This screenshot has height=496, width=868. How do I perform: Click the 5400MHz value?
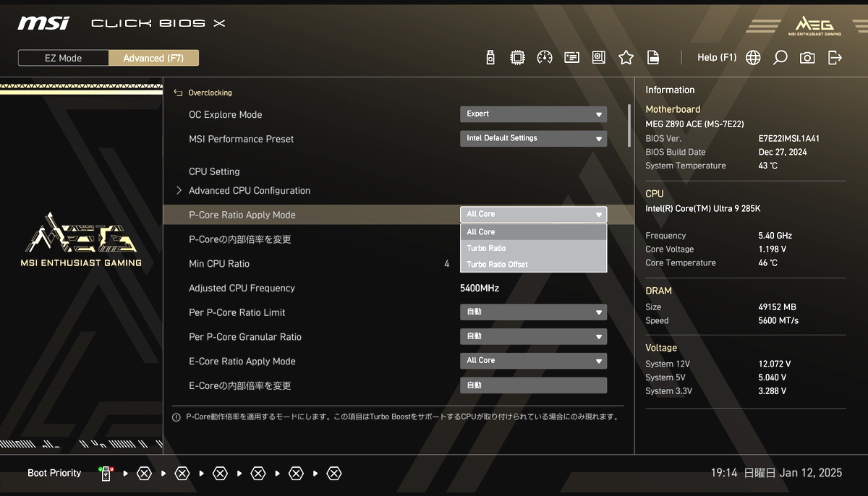(480, 288)
